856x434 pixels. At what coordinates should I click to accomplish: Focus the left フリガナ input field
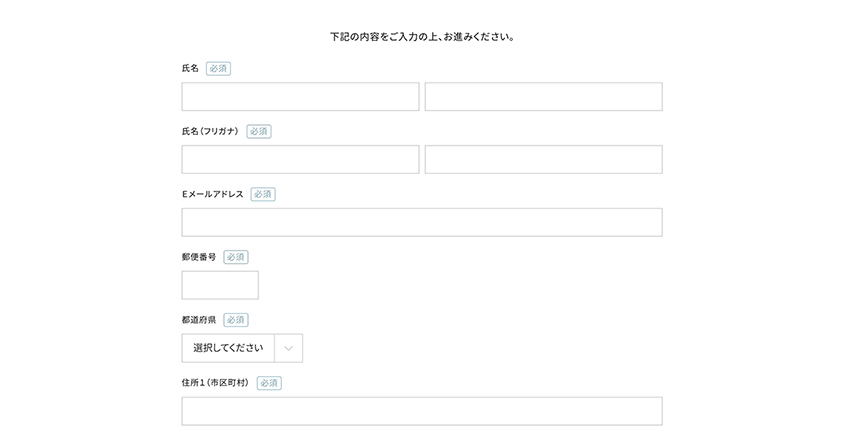coord(300,160)
